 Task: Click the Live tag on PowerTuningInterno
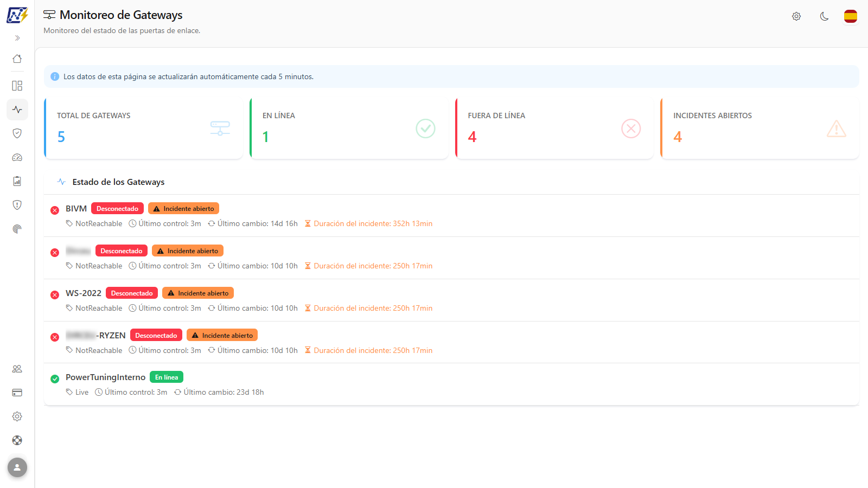(x=77, y=392)
